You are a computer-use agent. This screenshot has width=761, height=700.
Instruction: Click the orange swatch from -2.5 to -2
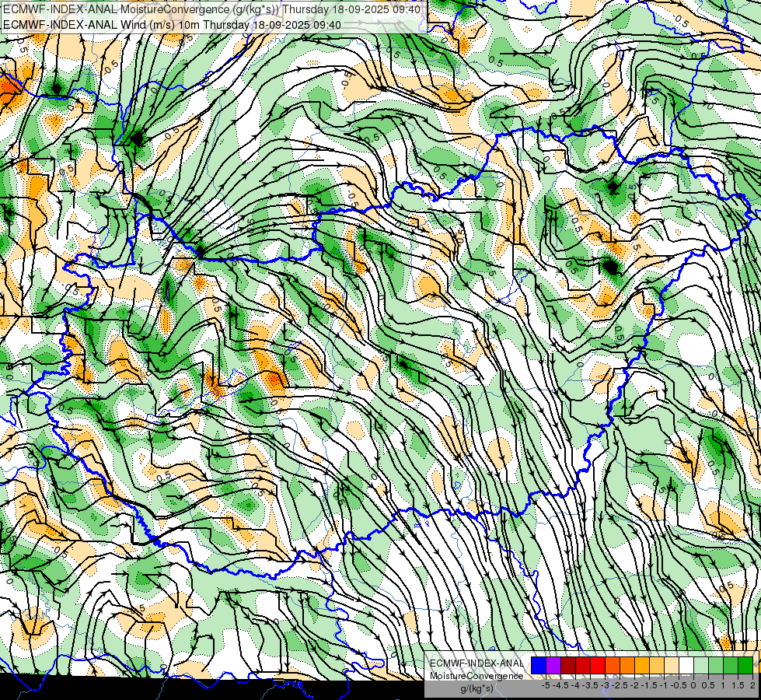627,666
